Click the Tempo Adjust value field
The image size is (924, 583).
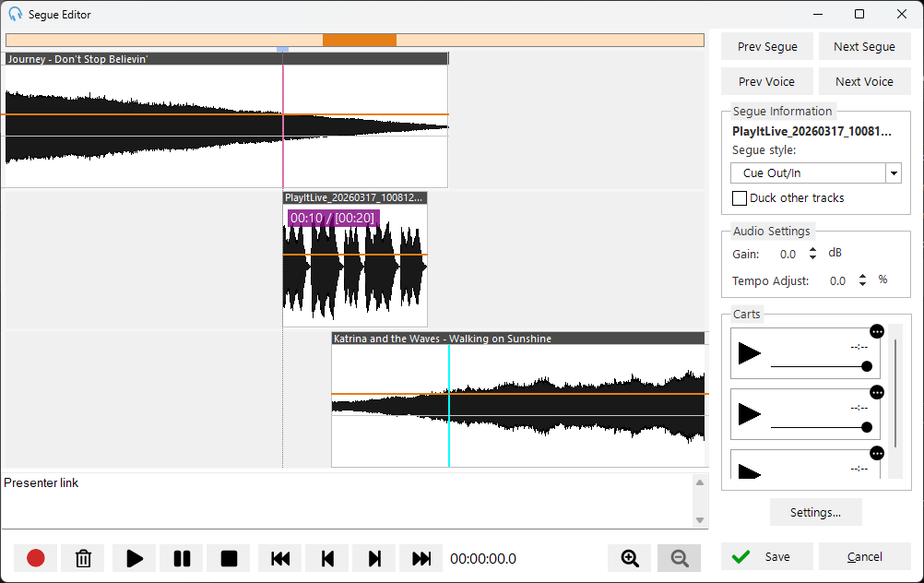837,281
